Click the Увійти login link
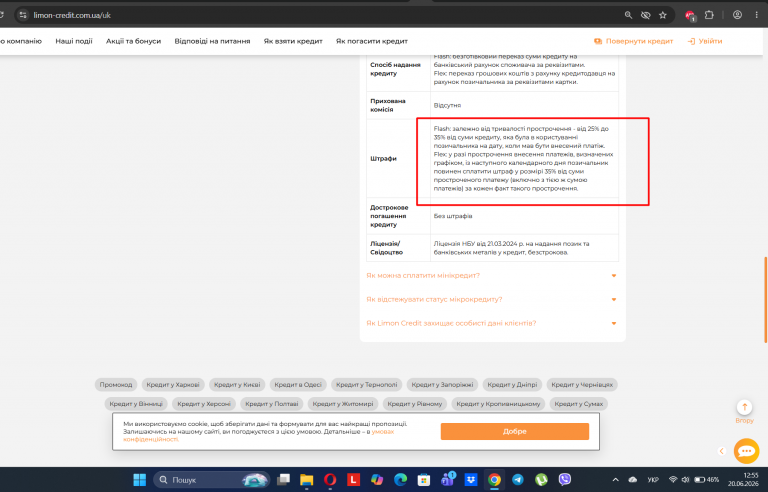Screen dimensions: 768x492 (x=705, y=41)
